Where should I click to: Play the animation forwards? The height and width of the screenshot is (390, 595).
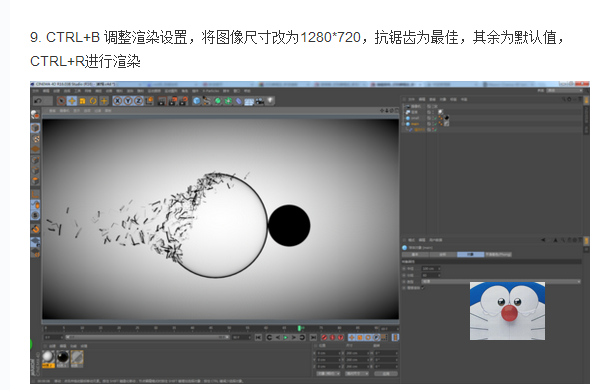coord(285,337)
